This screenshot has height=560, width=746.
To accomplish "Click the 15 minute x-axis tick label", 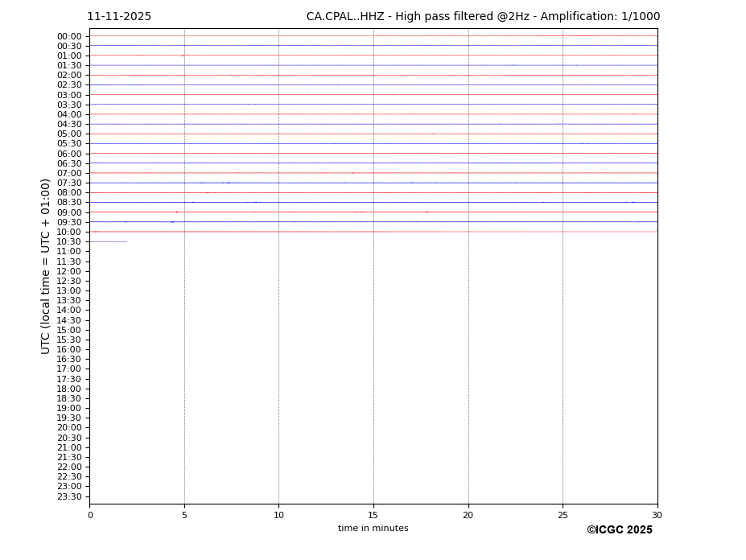I will (373, 516).
